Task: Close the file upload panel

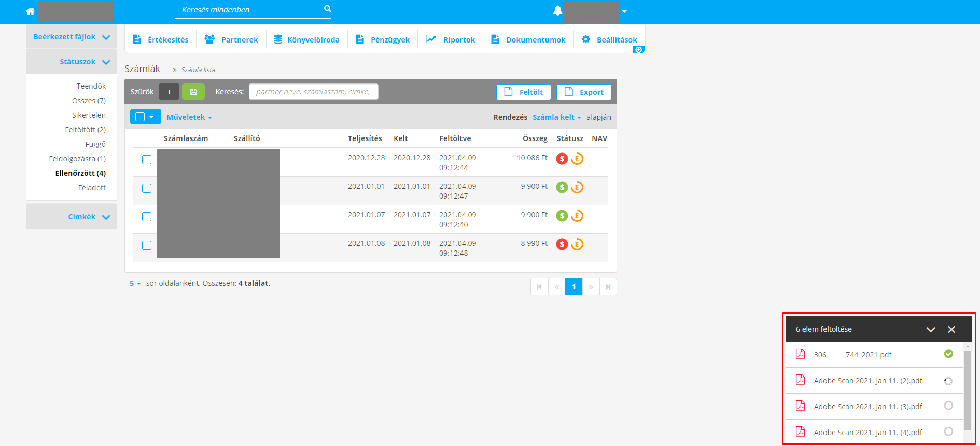Action: pyautogui.click(x=951, y=329)
